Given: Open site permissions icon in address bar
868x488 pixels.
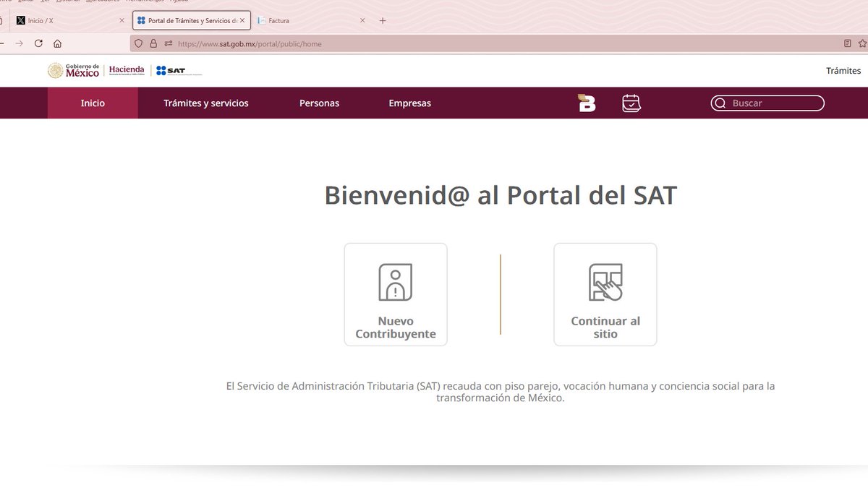Looking at the screenshot, I should tap(168, 43).
